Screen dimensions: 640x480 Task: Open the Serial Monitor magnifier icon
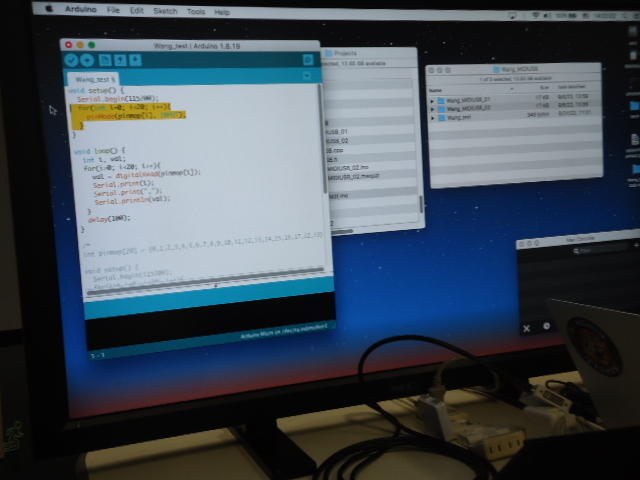click(308, 60)
